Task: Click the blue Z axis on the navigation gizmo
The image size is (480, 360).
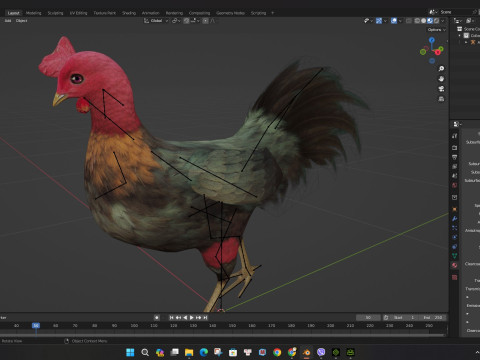Action: 432,40
